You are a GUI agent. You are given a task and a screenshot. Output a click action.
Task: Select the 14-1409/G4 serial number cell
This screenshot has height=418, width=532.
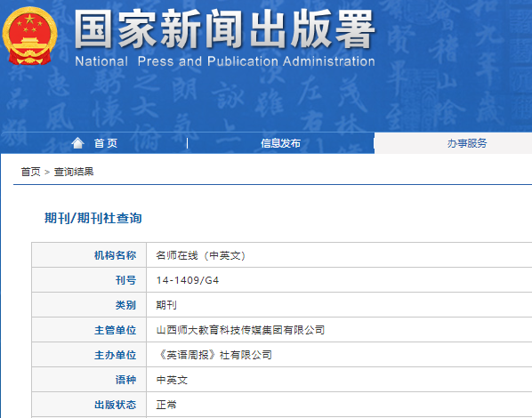339,280
